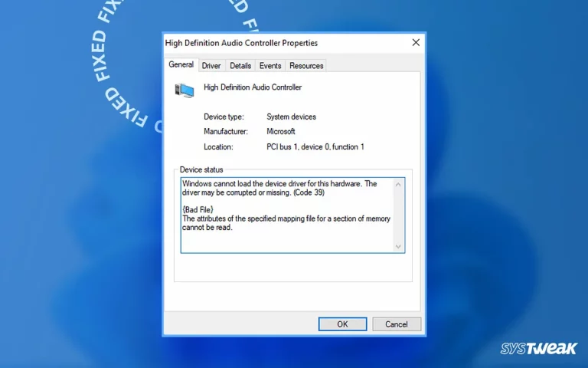
Task: Click the device name next to the icon
Action: point(253,87)
